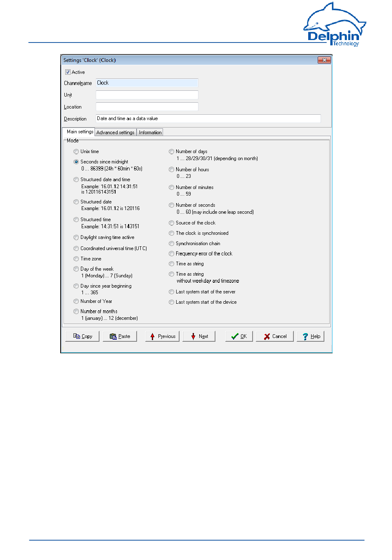
Task: Select Coordinated universal time (UTC) option
Action: coord(76,249)
